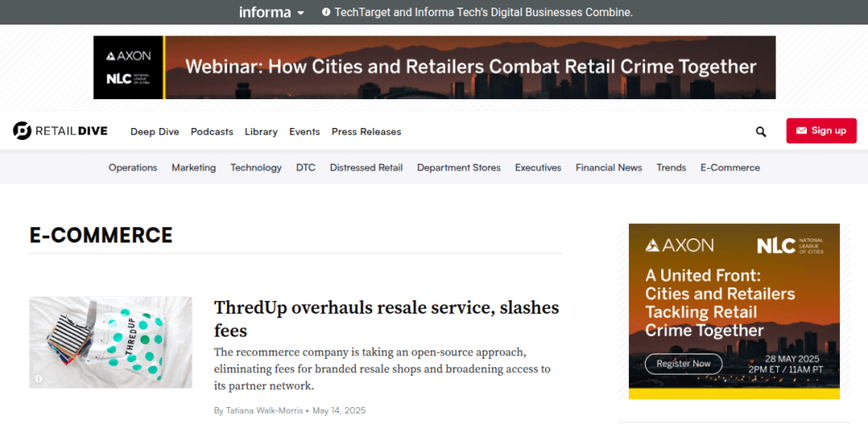Open the Technology topic
The height and width of the screenshot is (424, 868).
pyautogui.click(x=256, y=167)
